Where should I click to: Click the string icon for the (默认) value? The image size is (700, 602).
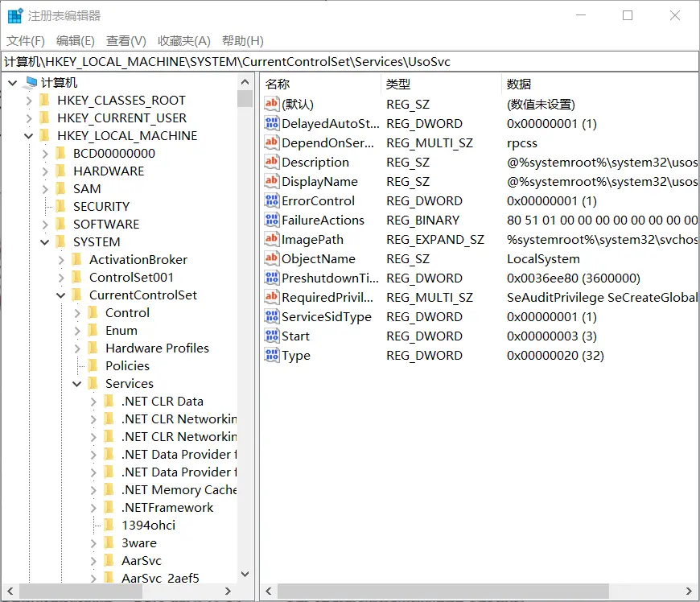point(271,104)
